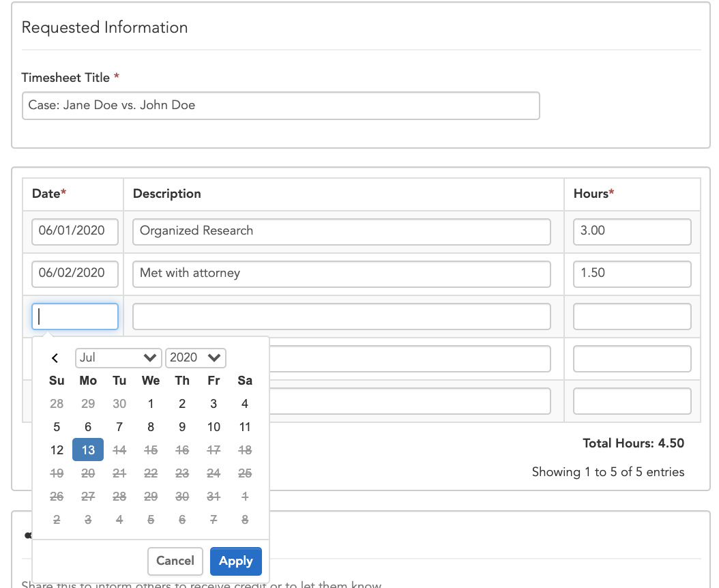The width and height of the screenshot is (719, 588).
Task: Click the Apply button in datepicker
Action: click(236, 561)
